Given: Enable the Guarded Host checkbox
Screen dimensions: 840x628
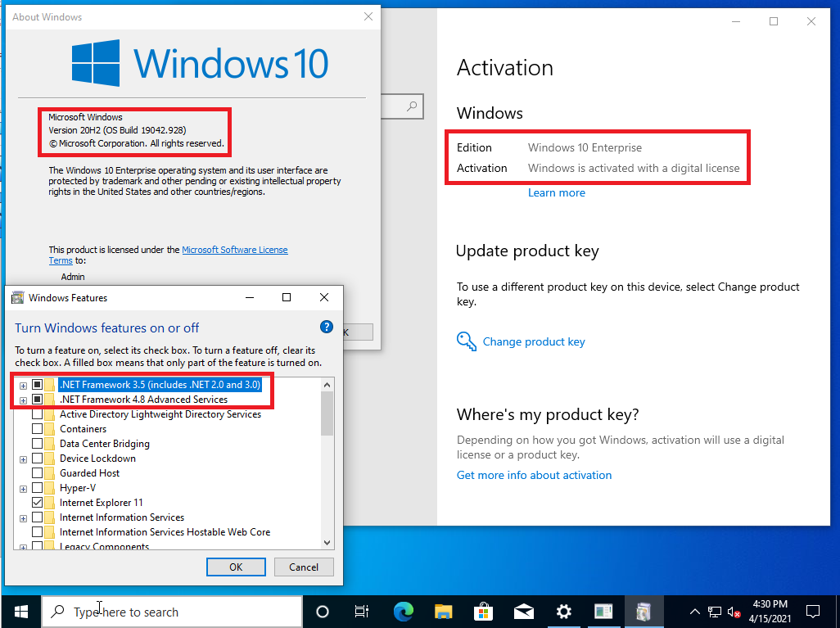Looking at the screenshot, I should pos(37,473).
